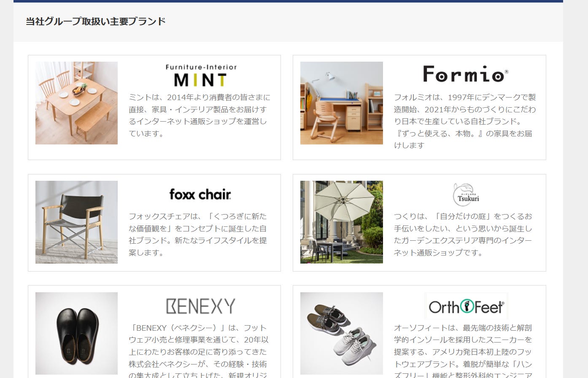
Task: Click the BENEXY brand logo
Action: pyautogui.click(x=200, y=306)
